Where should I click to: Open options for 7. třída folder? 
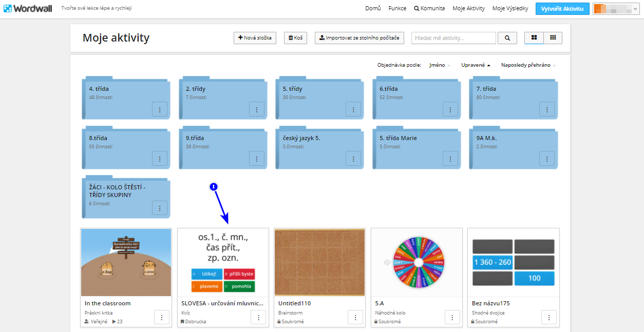tap(547, 109)
